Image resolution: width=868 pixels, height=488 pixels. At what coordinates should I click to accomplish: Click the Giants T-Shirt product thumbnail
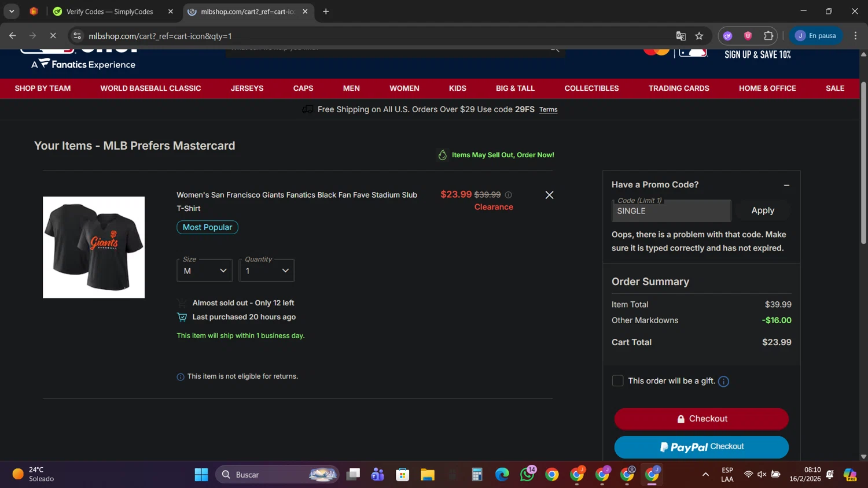click(x=94, y=247)
